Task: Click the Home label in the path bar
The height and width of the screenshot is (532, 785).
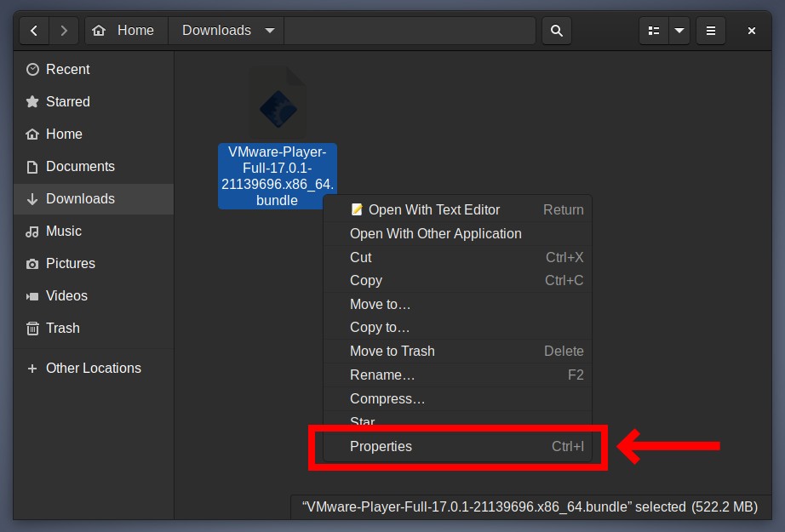Action: coord(135,31)
